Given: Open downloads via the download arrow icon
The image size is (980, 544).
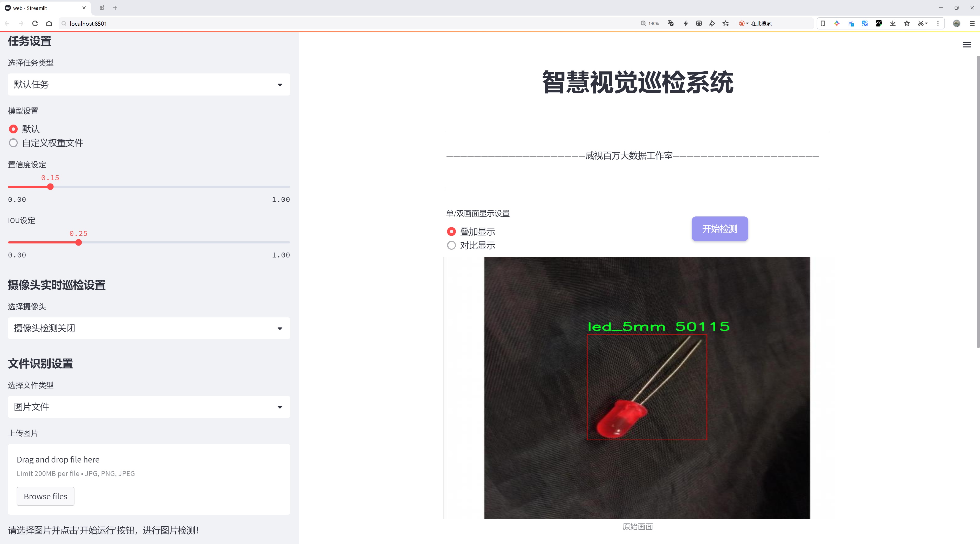Looking at the screenshot, I should pyautogui.click(x=893, y=23).
